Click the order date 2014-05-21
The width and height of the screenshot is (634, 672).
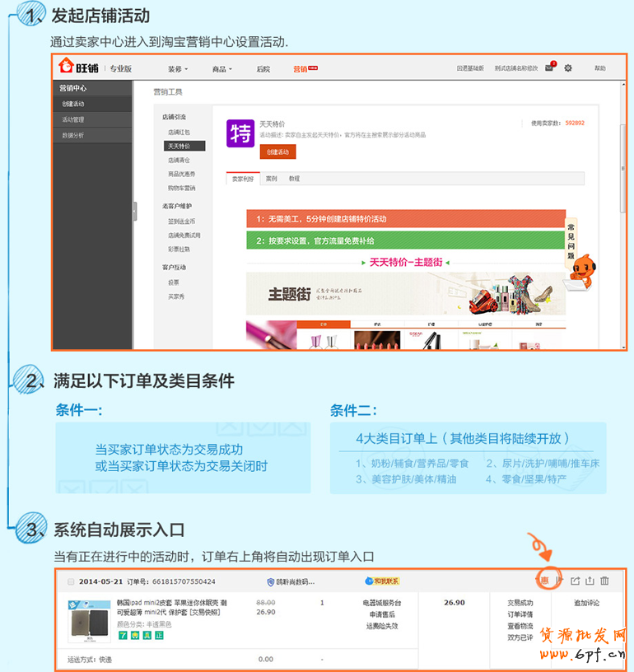click(x=100, y=581)
